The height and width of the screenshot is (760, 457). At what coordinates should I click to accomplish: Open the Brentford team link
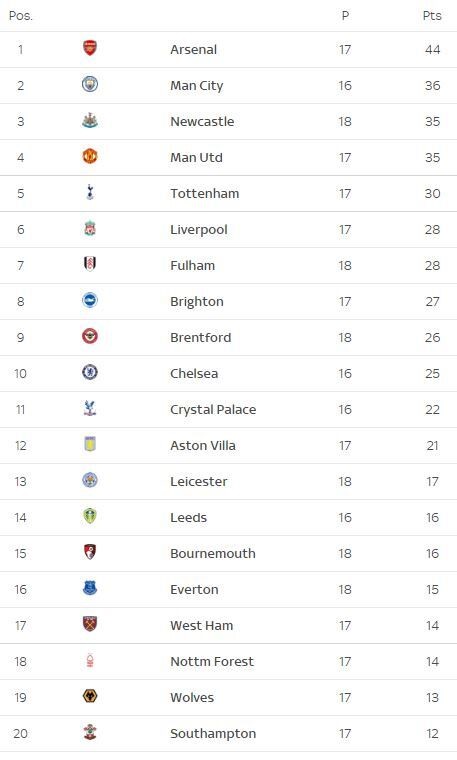click(x=201, y=337)
